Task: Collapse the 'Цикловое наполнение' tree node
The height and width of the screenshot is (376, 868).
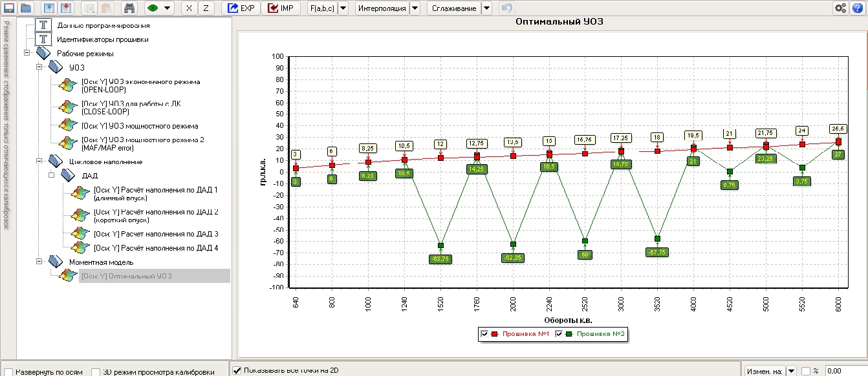Action: (x=39, y=162)
